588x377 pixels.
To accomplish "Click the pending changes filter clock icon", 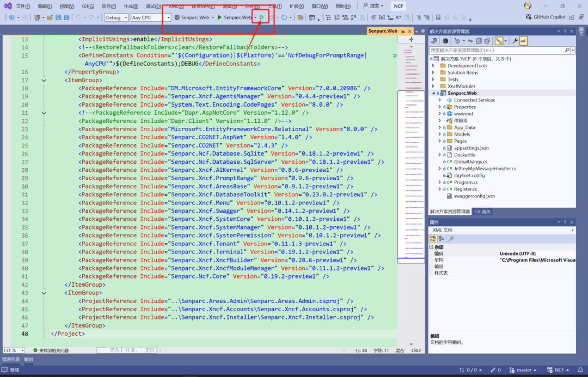I will click(x=457, y=41).
